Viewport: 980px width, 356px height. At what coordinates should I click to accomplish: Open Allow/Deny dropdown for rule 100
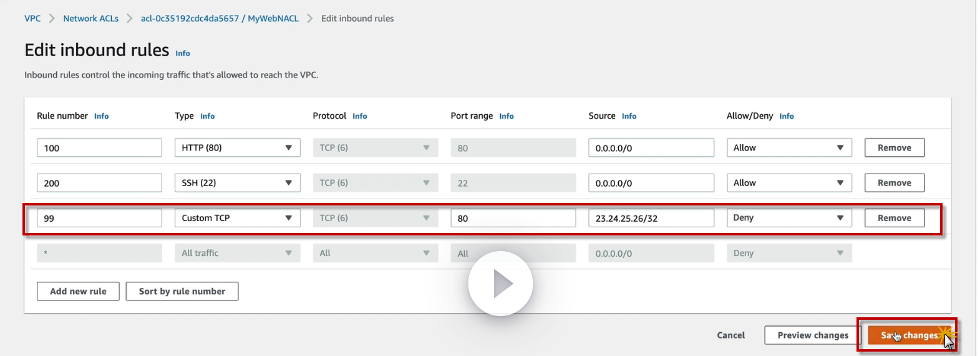point(788,148)
